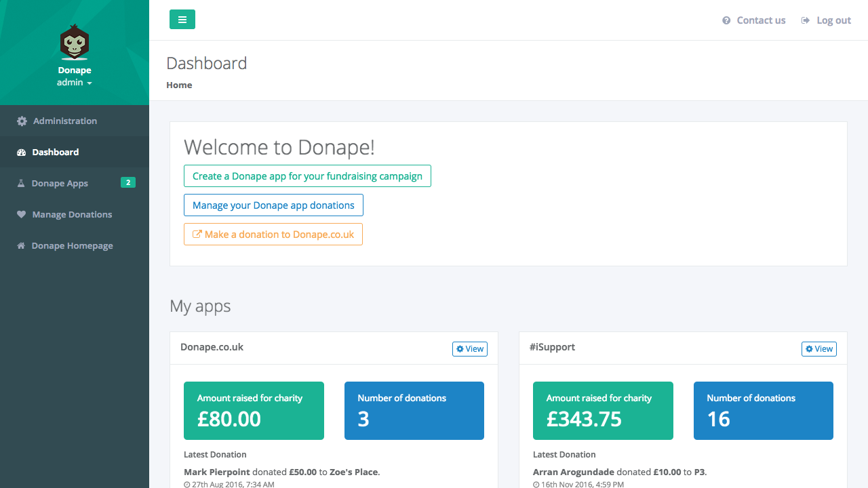Click the Welcome to Donape! heading
Viewport: 868px width, 488px height.
point(279,147)
